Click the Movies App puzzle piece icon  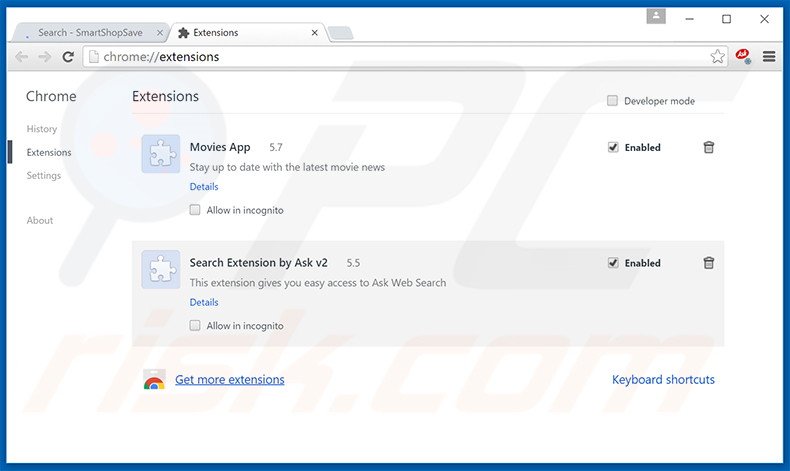pos(161,154)
